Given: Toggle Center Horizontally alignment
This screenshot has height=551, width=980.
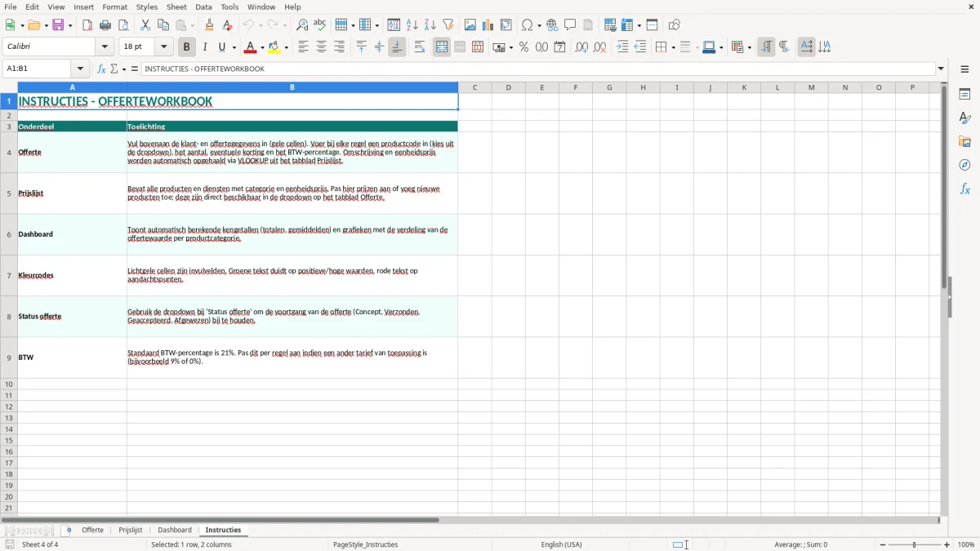Looking at the screenshot, I should [x=321, y=47].
